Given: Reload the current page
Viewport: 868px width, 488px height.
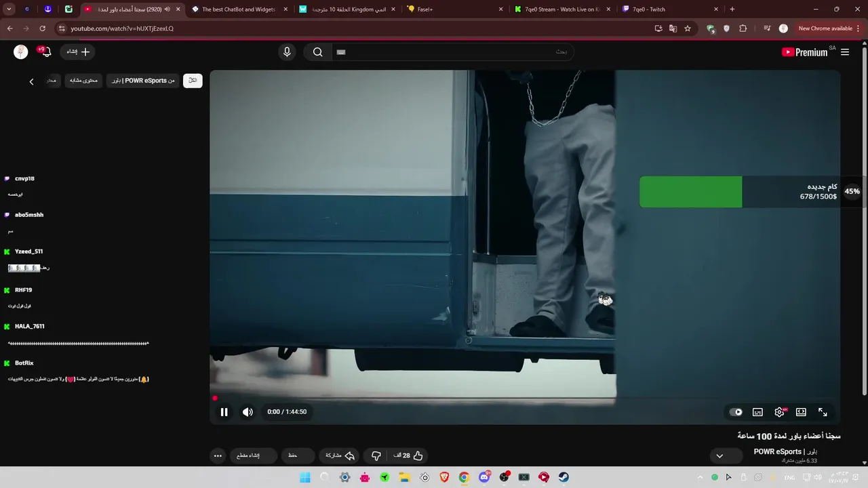Looking at the screenshot, I should pyautogui.click(x=42, y=28).
